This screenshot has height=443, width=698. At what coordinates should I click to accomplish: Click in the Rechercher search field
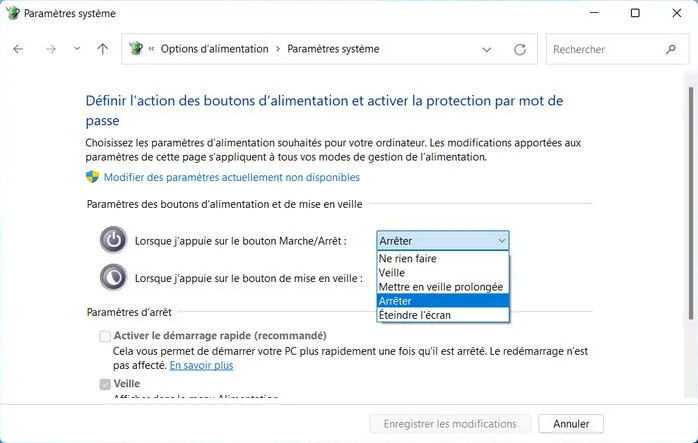tap(605, 49)
